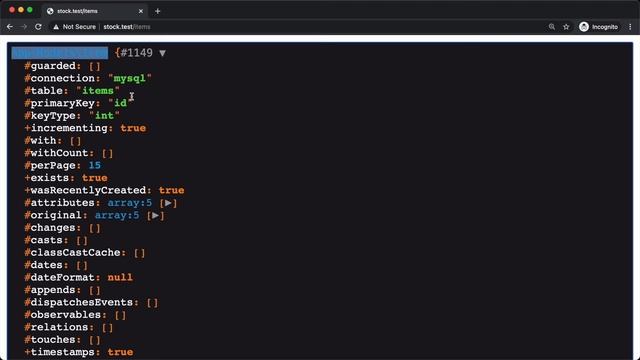The image size is (640, 360).
Task: Click the #attributes property name
Action: [60, 203]
